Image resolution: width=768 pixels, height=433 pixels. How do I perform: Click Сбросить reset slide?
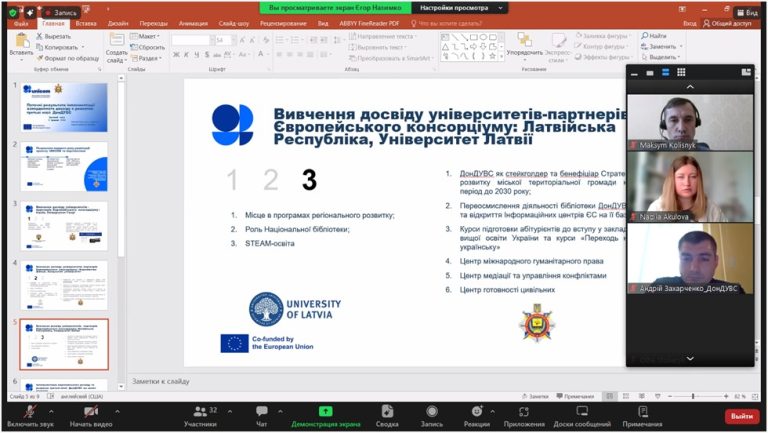click(x=147, y=48)
